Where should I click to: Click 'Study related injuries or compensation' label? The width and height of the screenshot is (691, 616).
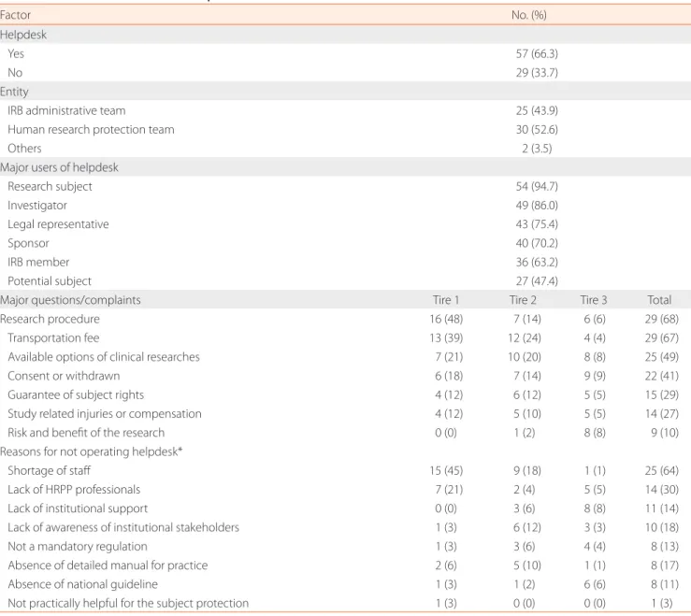point(105,414)
